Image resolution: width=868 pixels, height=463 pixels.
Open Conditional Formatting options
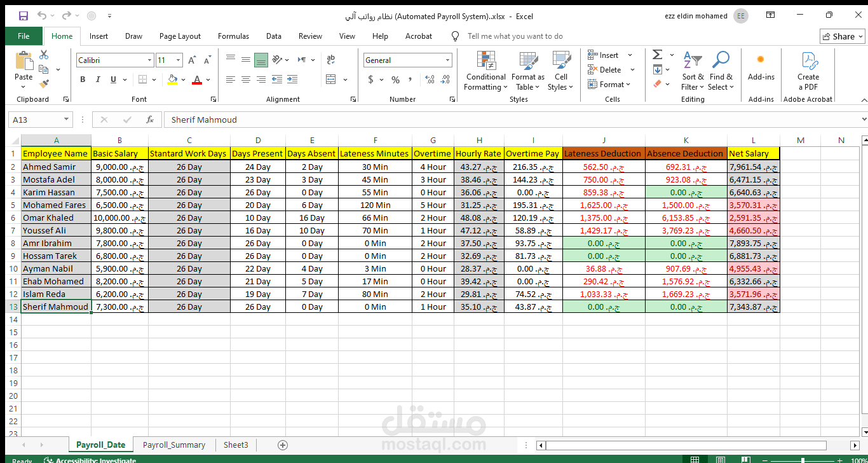pos(485,71)
